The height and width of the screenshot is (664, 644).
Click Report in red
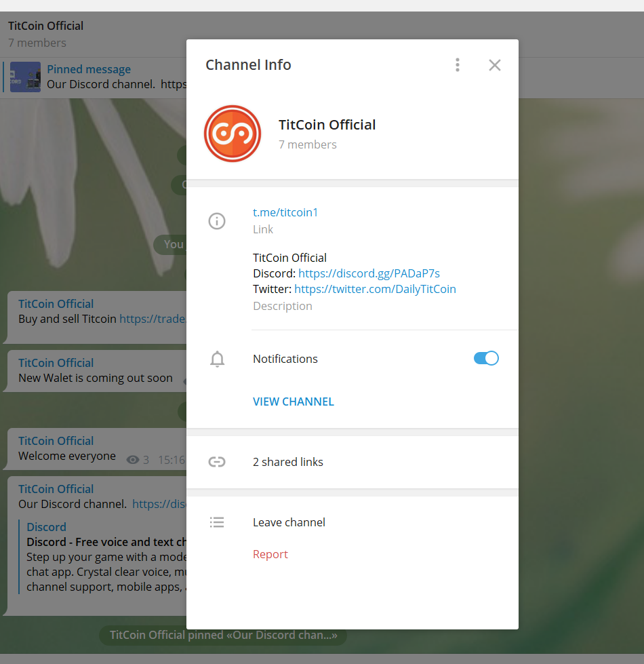pyautogui.click(x=270, y=554)
